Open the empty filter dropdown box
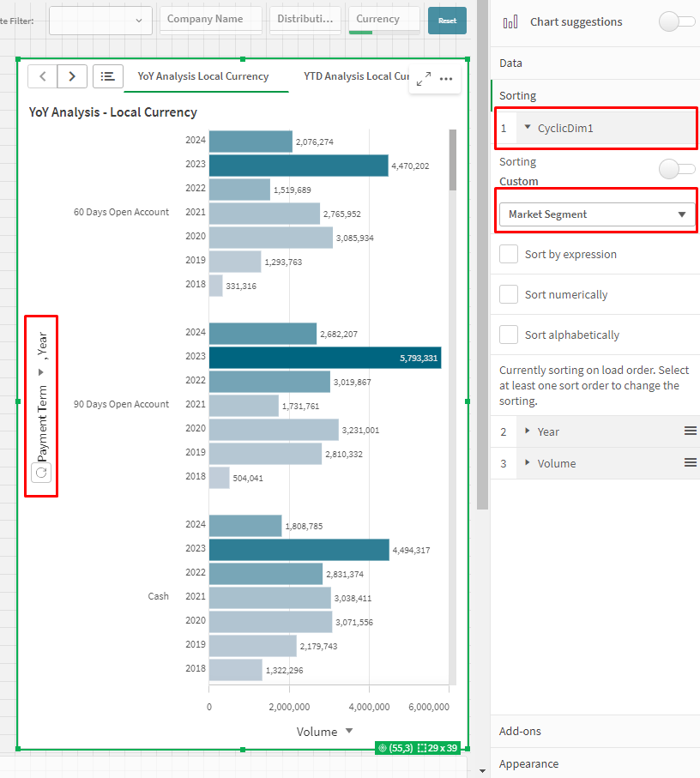 (100, 21)
